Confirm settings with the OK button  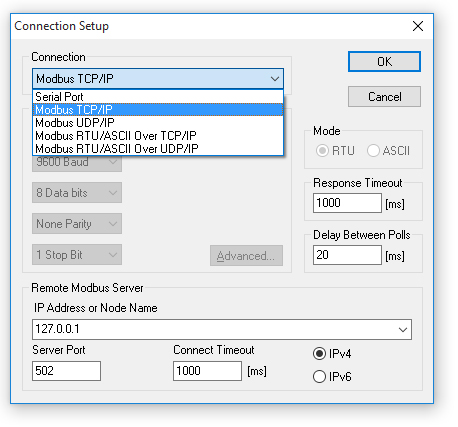[x=384, y=62]
